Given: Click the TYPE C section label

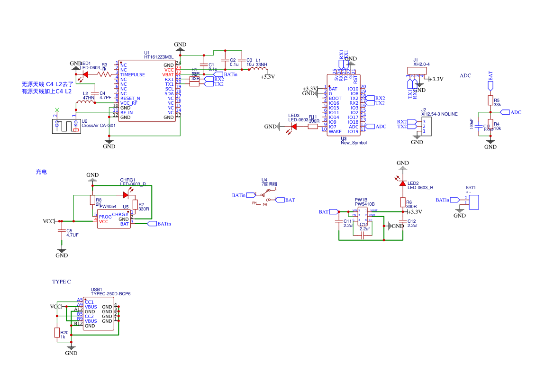Looking at the screenshot, I should (x=61, y=282).
